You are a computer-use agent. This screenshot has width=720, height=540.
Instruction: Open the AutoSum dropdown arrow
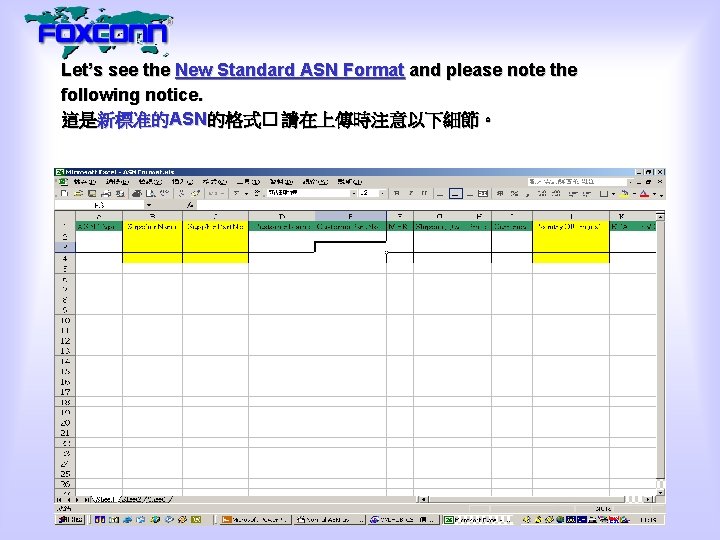[246, 194]
